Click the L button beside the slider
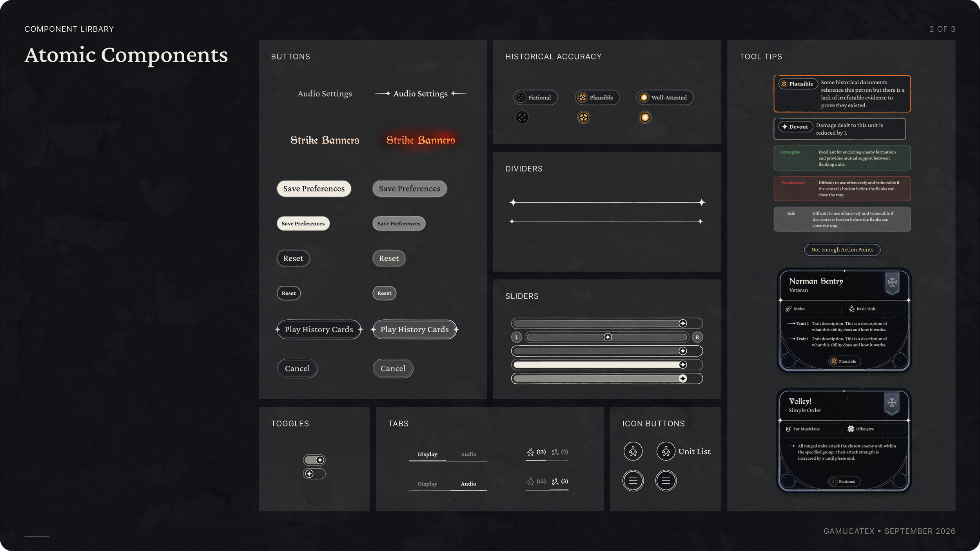 coord(517,337)
